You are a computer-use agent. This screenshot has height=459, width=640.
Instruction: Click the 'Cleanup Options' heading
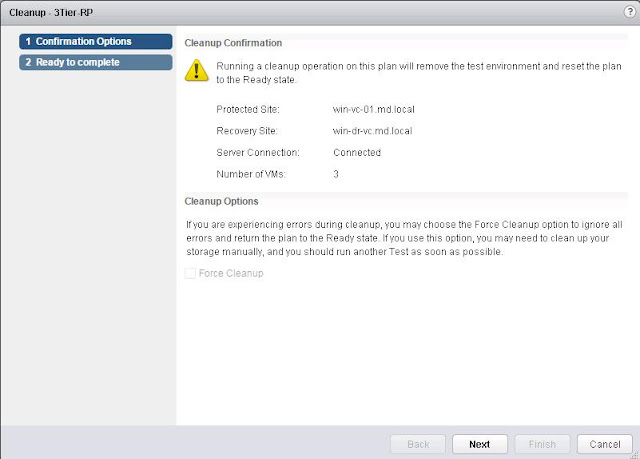(x=221, y=201)
